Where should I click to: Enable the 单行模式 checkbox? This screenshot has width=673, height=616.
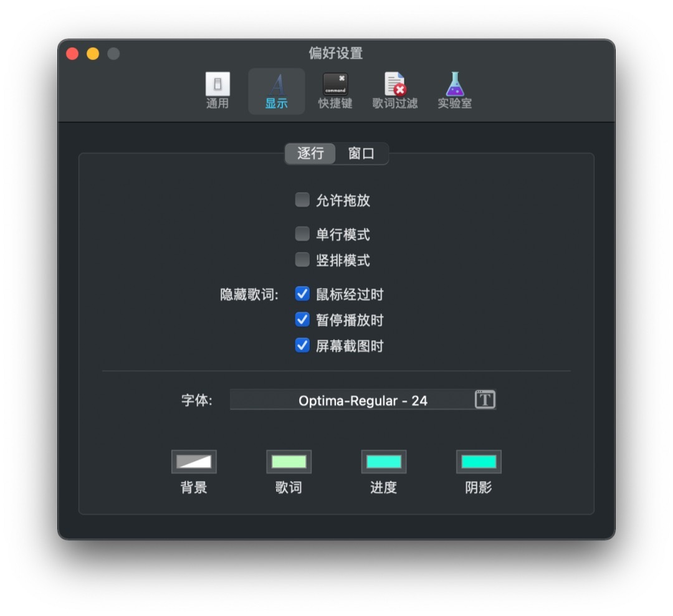tap(302, 234)
